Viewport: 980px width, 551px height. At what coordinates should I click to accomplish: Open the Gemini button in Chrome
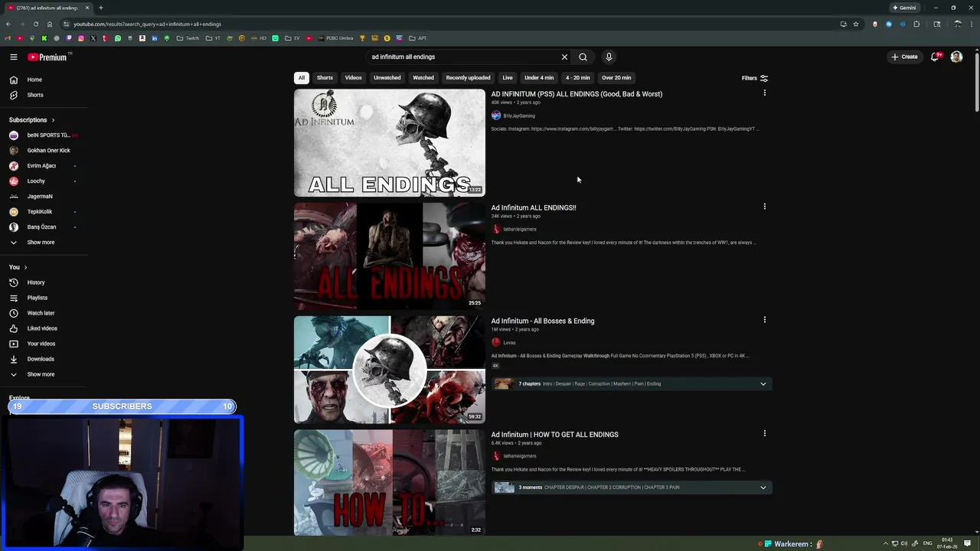click(x=904, y=8)
